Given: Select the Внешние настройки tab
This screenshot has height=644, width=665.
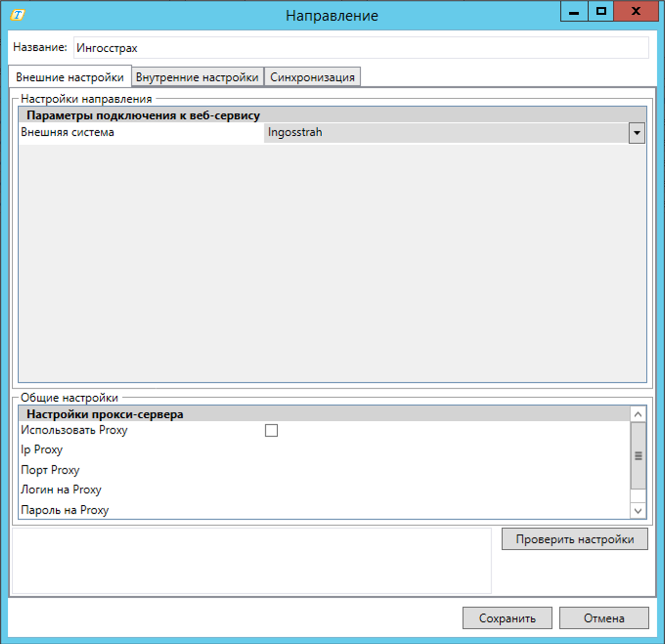Looking at the screenshot, I should coord(70,77).
